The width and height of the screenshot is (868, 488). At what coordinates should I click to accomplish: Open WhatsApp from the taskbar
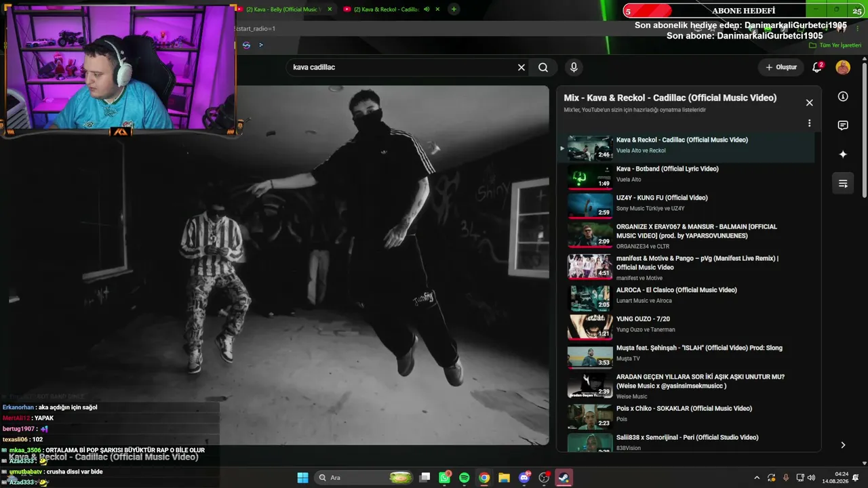point(445,478)
